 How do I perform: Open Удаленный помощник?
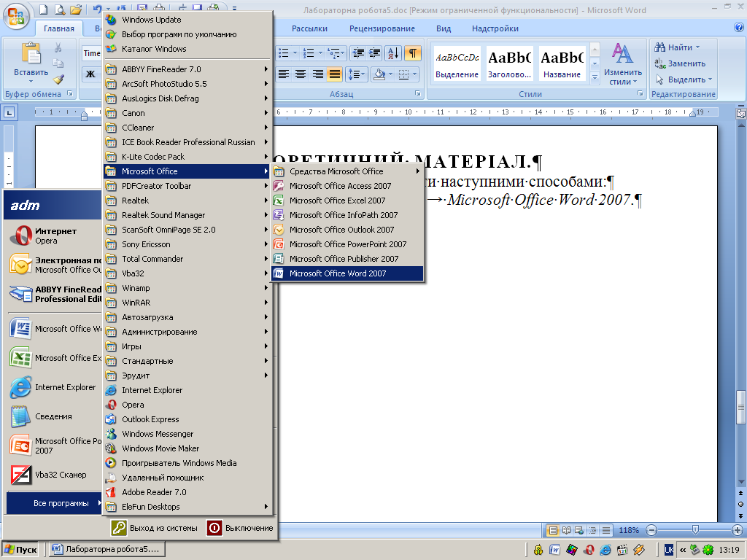pos(187,478)
